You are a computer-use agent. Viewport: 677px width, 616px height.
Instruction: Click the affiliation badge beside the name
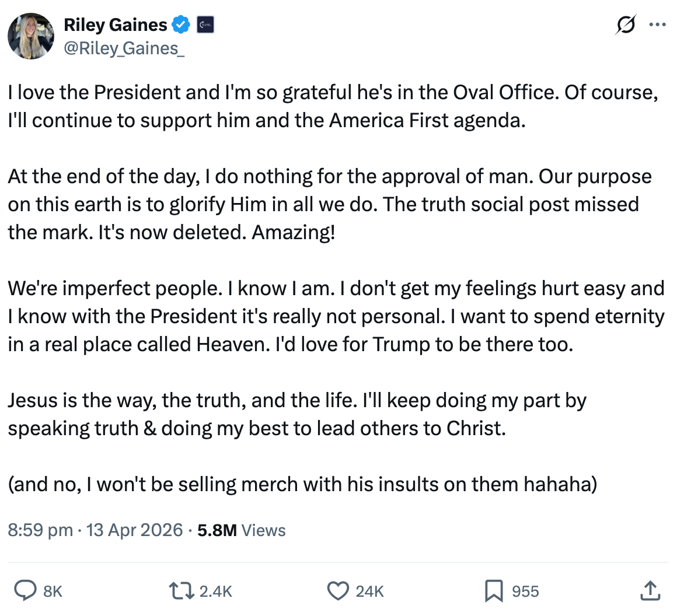point(205,25)
